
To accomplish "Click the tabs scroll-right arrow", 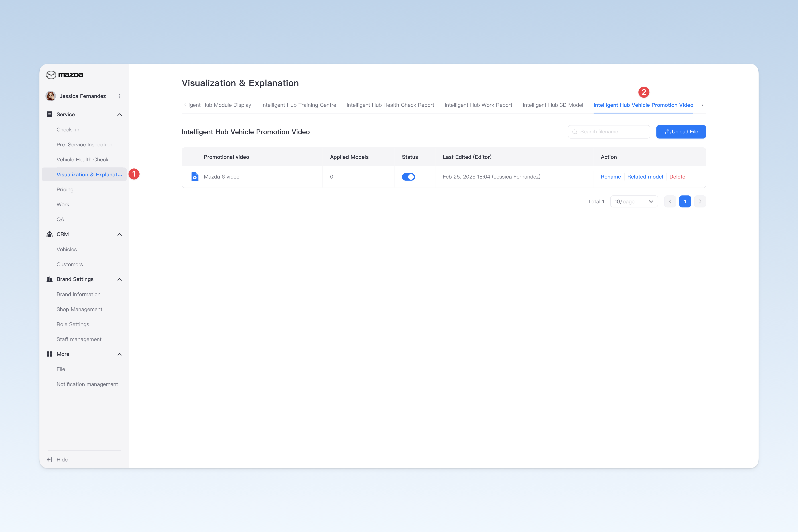I will click(702, 105).
